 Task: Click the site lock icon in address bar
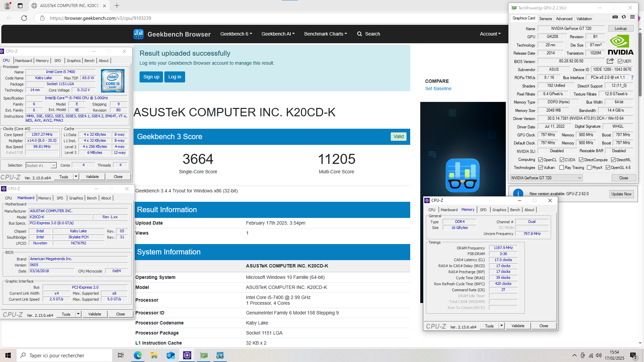point(42,18)
